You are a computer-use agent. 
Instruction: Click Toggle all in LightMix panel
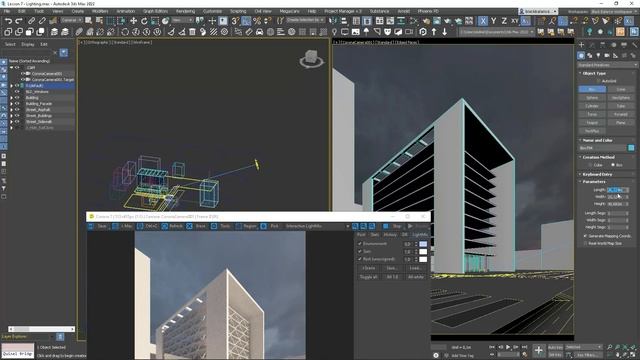click(368, 277)
